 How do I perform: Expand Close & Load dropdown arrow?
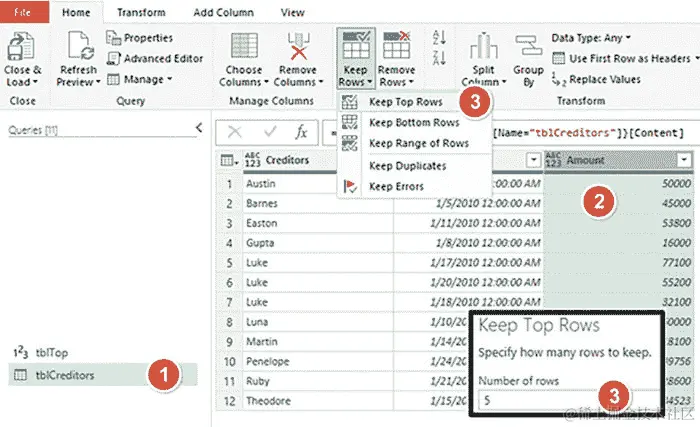[35, 82]
